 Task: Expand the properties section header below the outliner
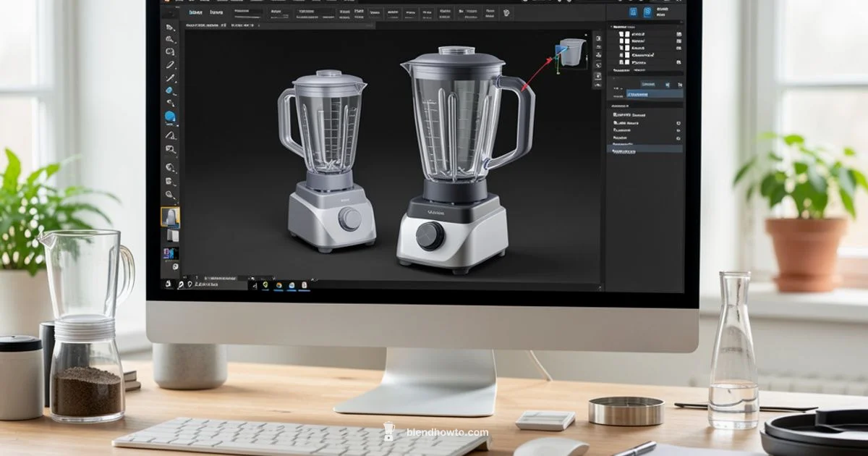(618, 104)
